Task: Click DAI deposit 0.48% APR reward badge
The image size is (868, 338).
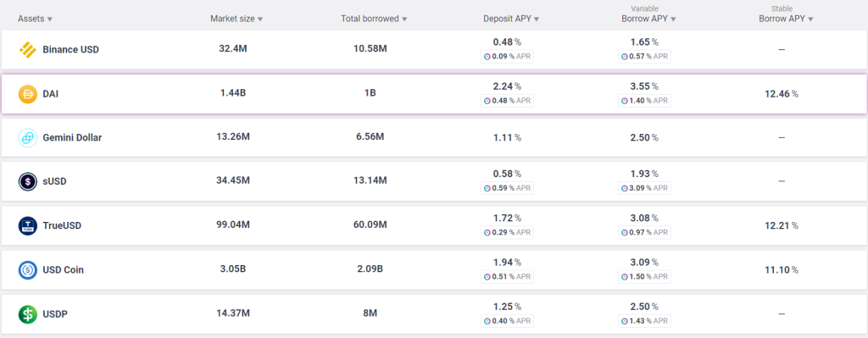Action: (507, 102)
